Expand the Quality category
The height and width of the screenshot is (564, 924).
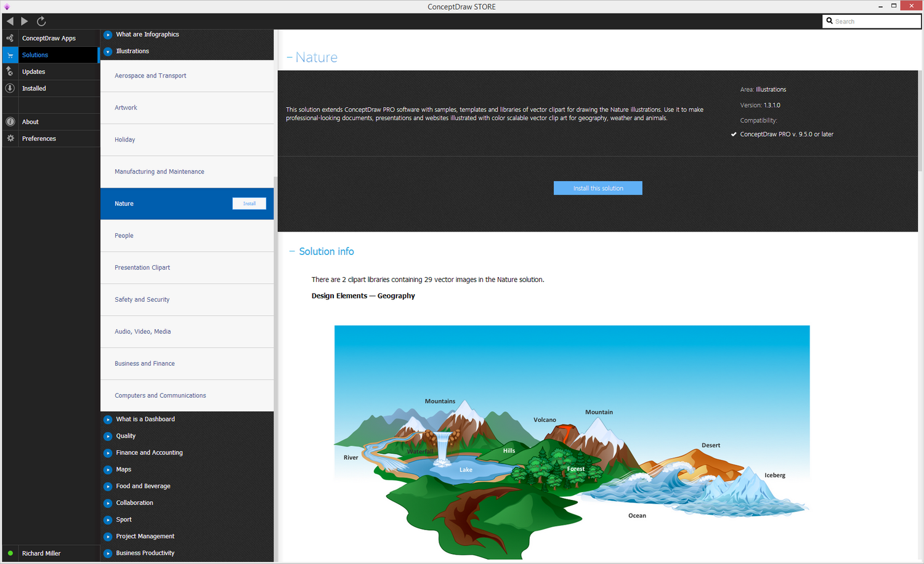click(108, 436)
